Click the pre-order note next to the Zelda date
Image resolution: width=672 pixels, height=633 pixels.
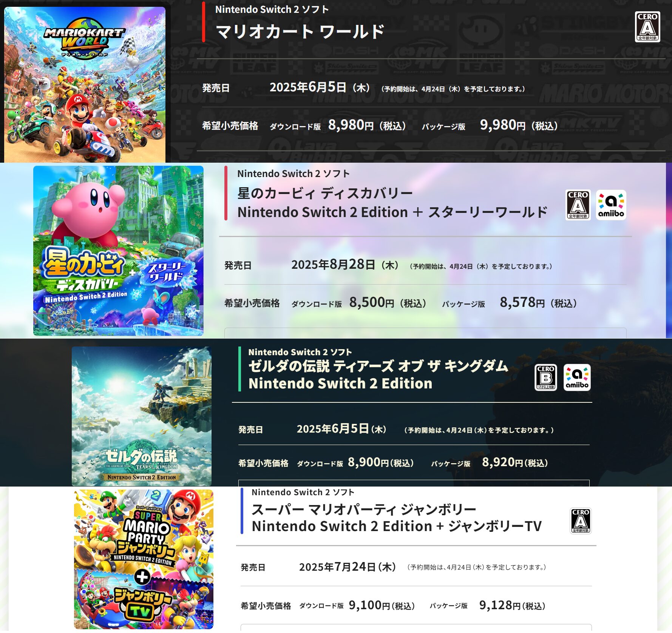tap(479, 430)
